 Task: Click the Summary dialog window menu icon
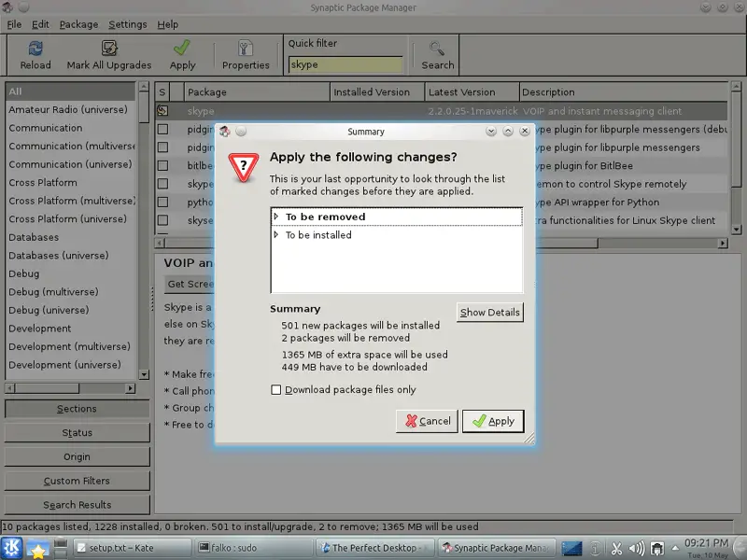(x=225, y=132)
